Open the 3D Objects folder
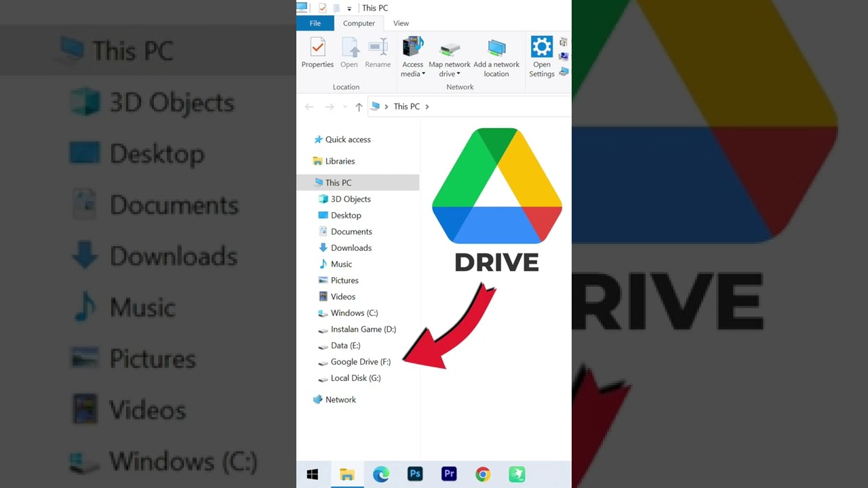This screenshot has height=488, width=868. coord(344,199)
